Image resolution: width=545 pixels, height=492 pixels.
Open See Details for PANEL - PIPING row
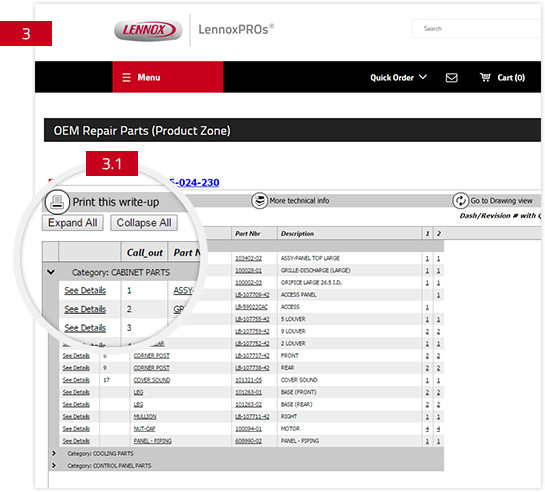coord(76,441)
